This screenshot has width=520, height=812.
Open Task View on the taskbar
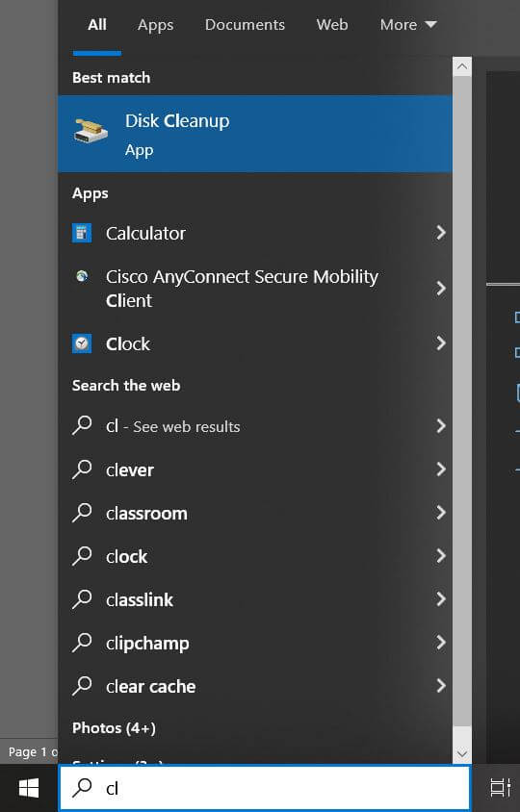(x=500, y=788)
